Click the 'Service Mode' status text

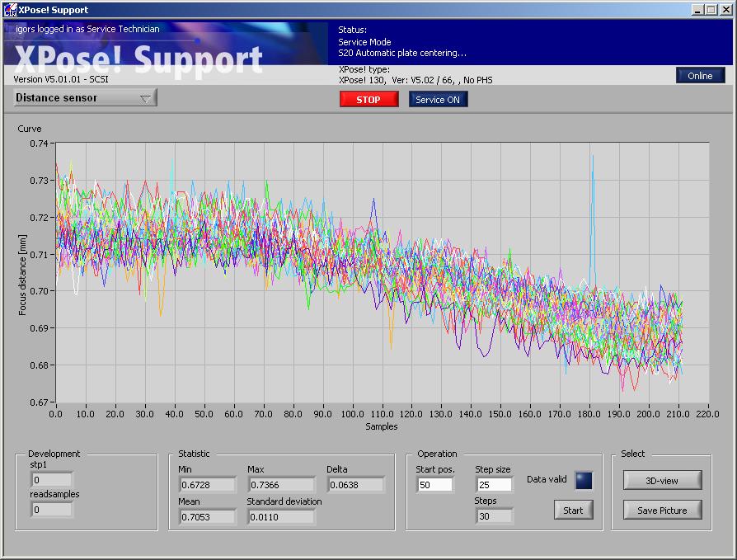click(364, 42)
